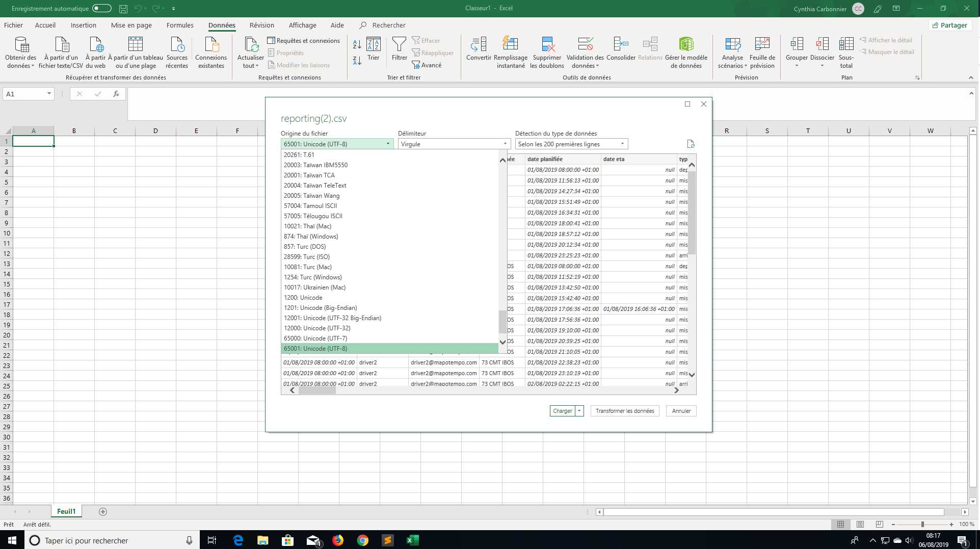Click the Dissocier icon
This screenshot has height=549, width=980.
pos(822,44)
